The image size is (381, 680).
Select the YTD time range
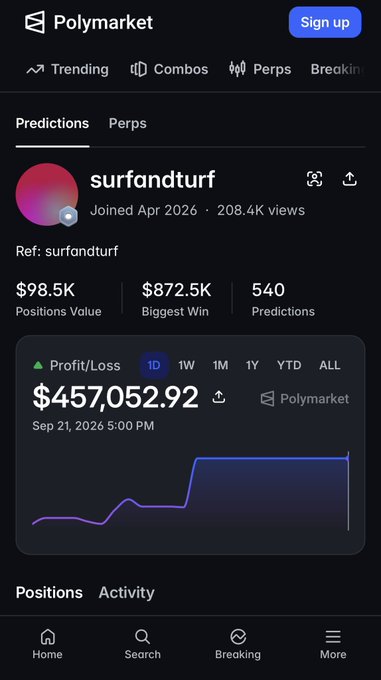click(x=289, y=366)
